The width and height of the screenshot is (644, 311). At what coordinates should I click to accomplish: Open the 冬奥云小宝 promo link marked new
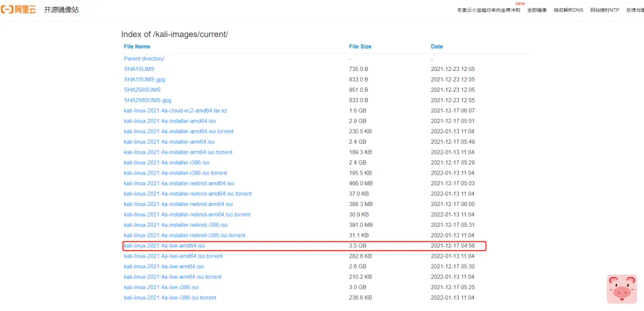tap(488, 10)
